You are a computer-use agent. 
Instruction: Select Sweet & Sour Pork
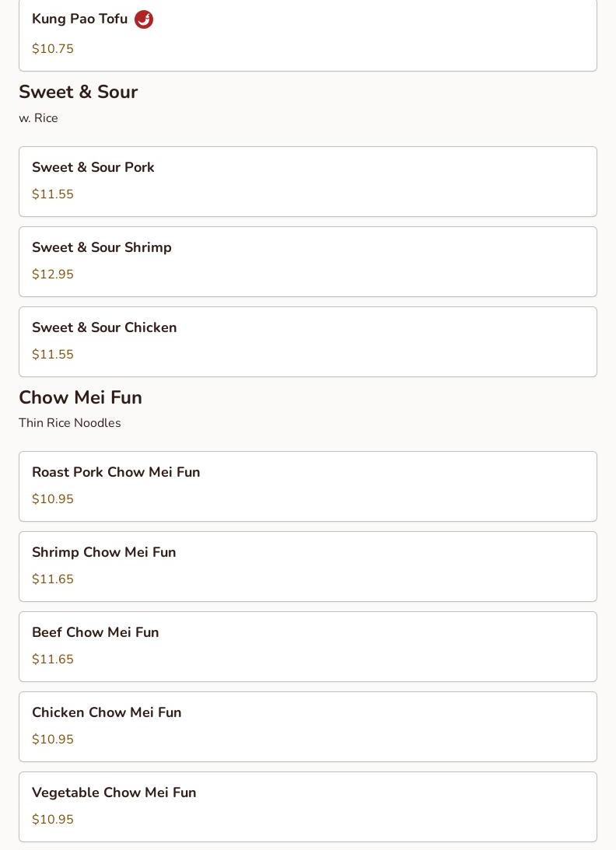[x=308, y=182]
